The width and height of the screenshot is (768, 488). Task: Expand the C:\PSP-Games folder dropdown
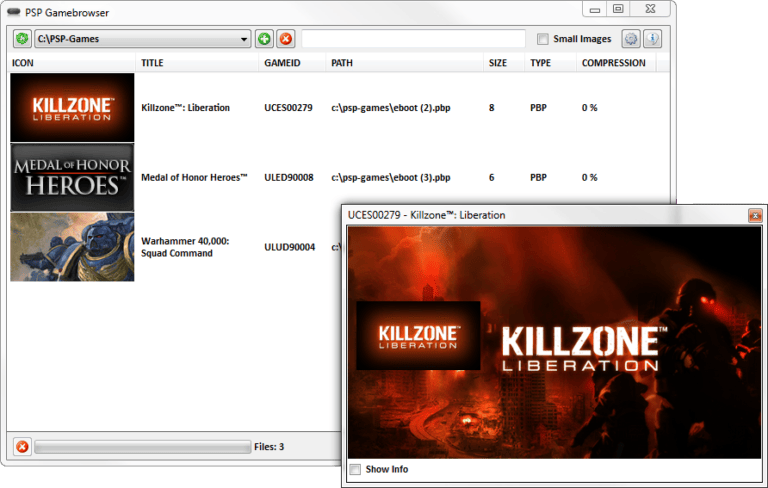(x=245, y=39)
